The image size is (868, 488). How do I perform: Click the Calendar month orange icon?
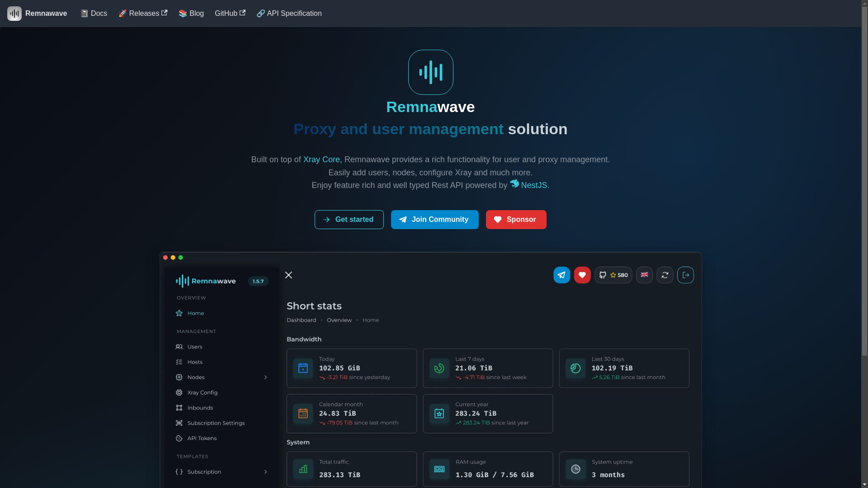pos(303,413)
